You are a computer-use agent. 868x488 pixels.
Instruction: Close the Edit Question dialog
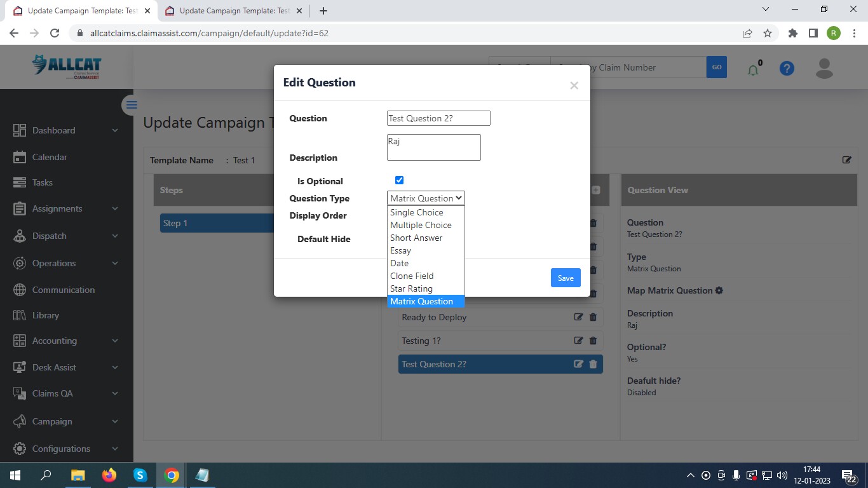pyautogui.click(x=574, y=85)
